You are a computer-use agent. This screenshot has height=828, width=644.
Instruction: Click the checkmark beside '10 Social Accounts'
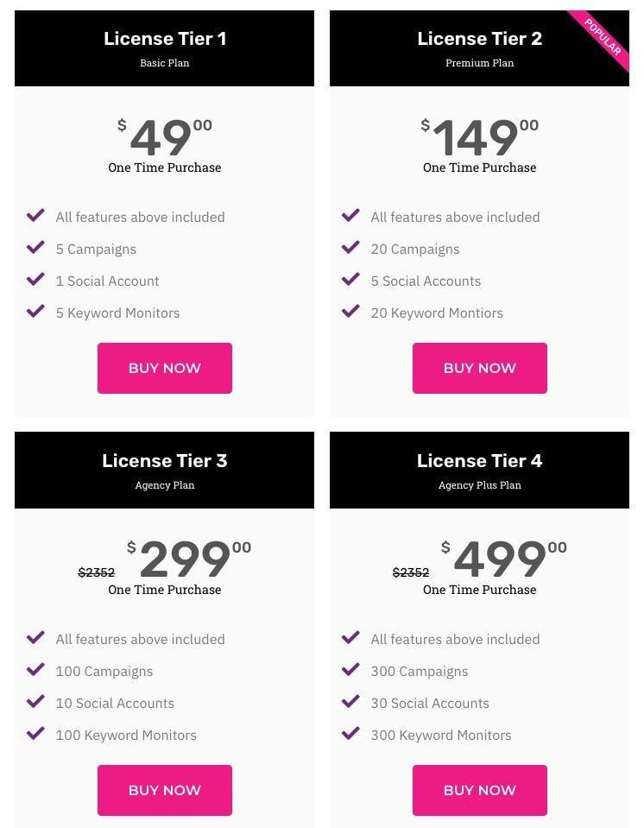tap(35, 703)
